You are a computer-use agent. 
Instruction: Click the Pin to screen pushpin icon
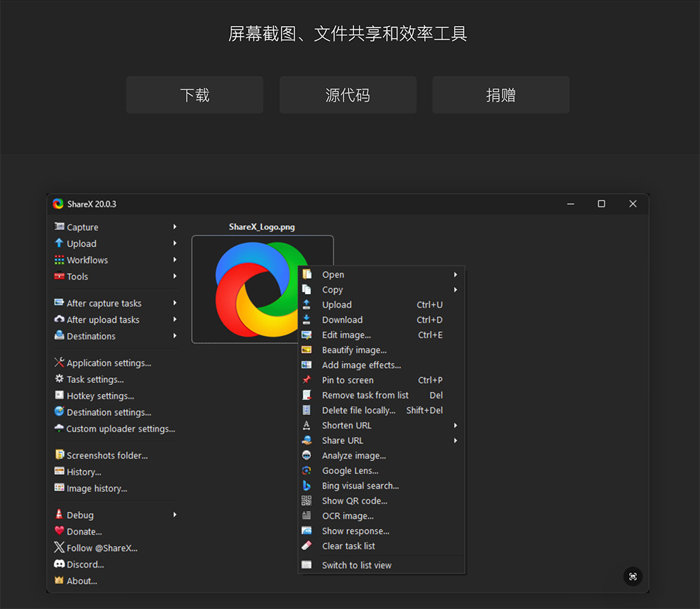307,379
